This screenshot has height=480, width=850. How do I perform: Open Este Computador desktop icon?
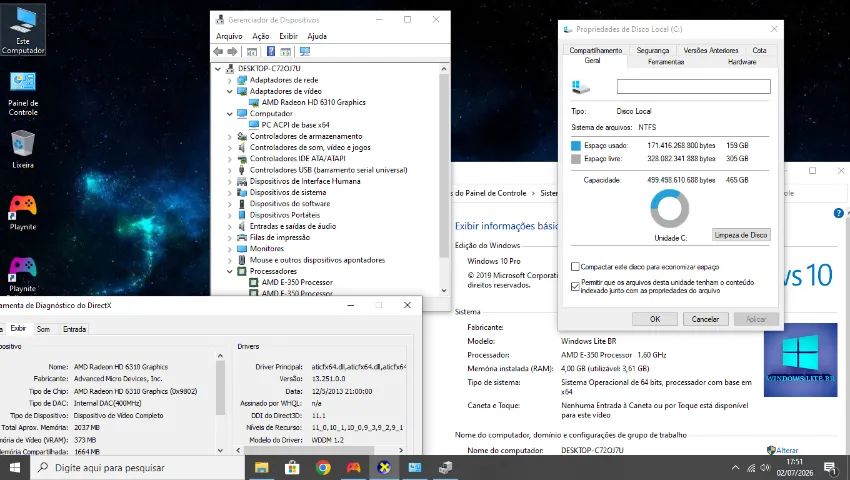23,29
